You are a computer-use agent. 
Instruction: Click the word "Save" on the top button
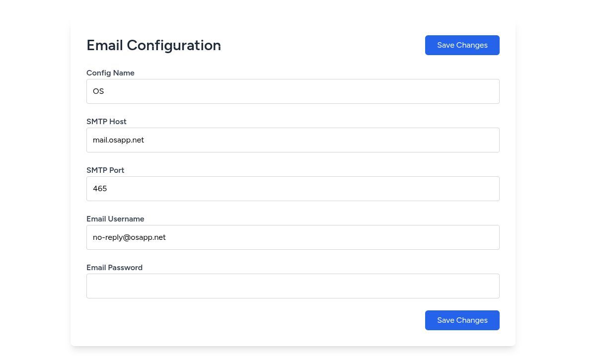(445, 45)
